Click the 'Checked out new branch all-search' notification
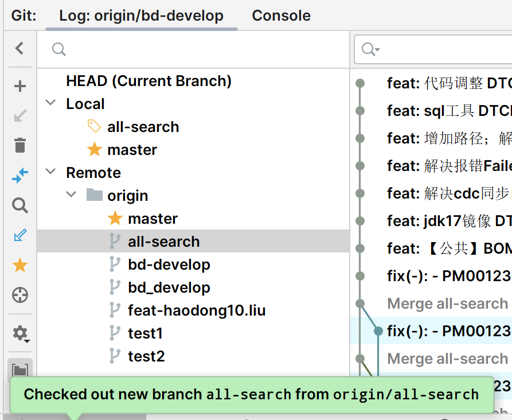This screenshot has height=420, width=512. point(252,395)
